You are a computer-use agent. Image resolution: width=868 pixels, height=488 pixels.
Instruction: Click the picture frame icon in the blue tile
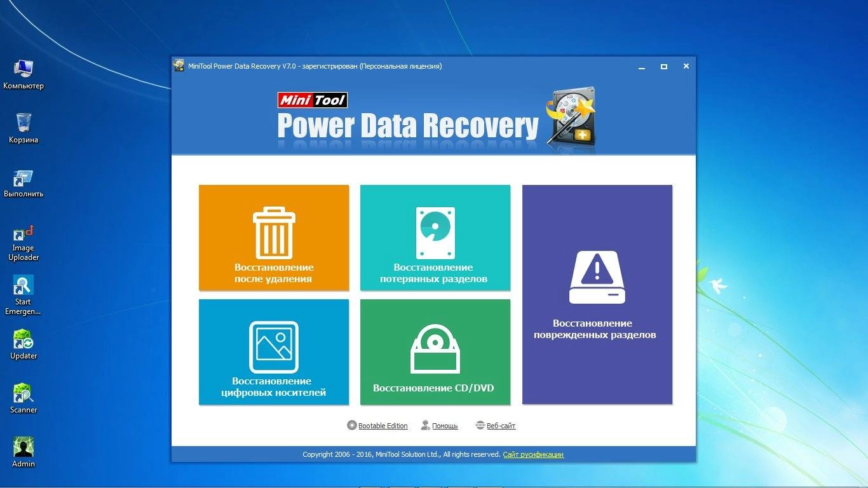[274, 347]
